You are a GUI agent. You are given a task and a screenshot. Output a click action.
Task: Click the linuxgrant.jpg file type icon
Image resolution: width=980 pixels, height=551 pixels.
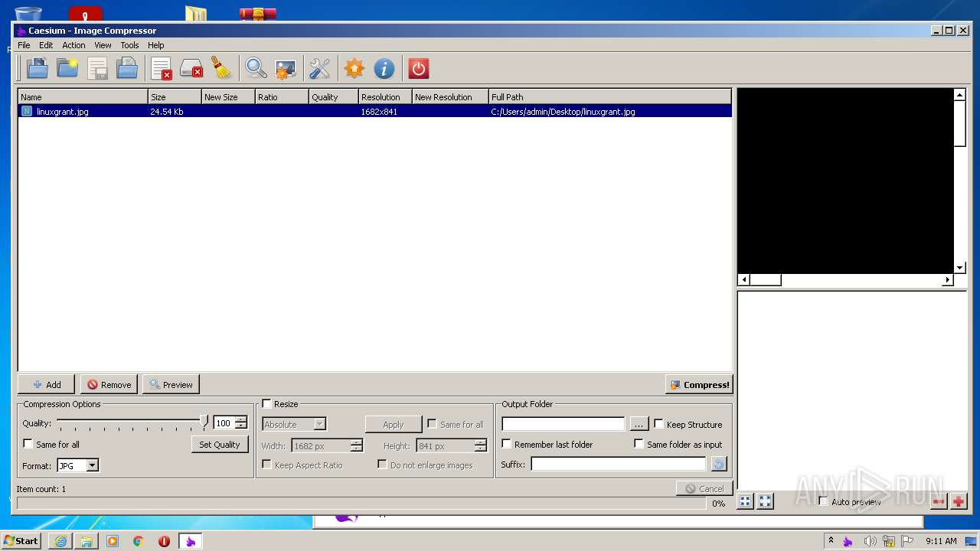click(27, 111)
